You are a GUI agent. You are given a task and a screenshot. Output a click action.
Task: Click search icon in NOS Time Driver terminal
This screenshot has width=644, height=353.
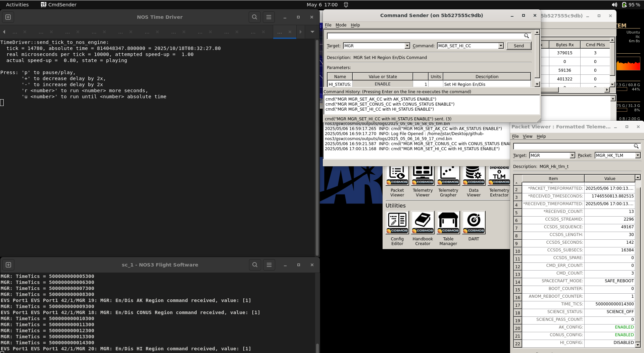tap(255, 17)
